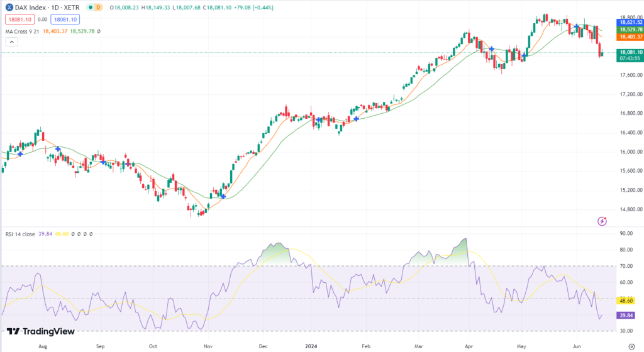
Task: Click the 16,800.00 price scale label
Action: 631,113
